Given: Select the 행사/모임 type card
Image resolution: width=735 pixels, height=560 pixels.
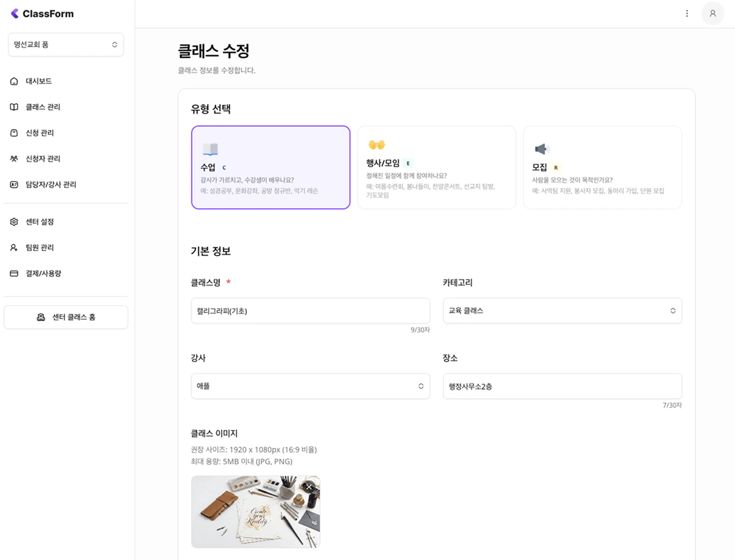Looking at the screenshot, I should 437,167.
